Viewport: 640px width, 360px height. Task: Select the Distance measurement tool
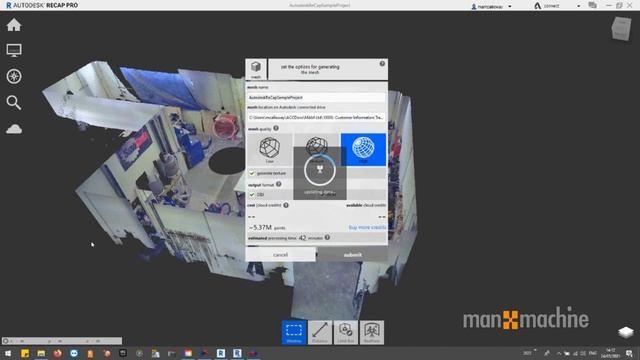[320, 332]
